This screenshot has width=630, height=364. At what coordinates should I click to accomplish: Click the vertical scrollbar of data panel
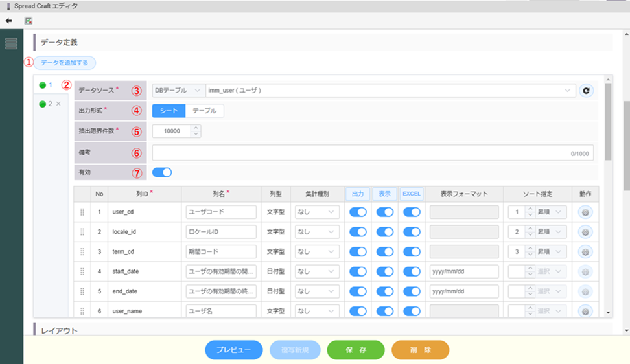coord(607,123)
